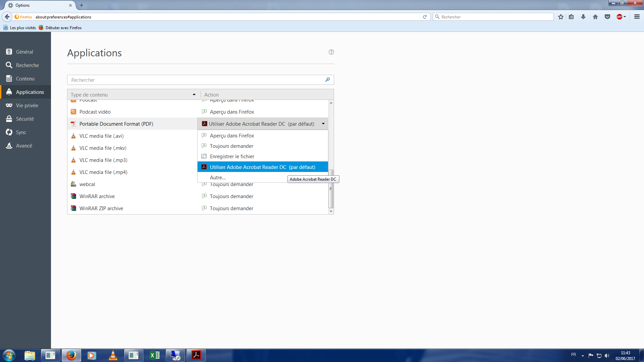Open Débuter avec Firefox bookmark
The width and height of the screenshot is (644, 362).
60,27
